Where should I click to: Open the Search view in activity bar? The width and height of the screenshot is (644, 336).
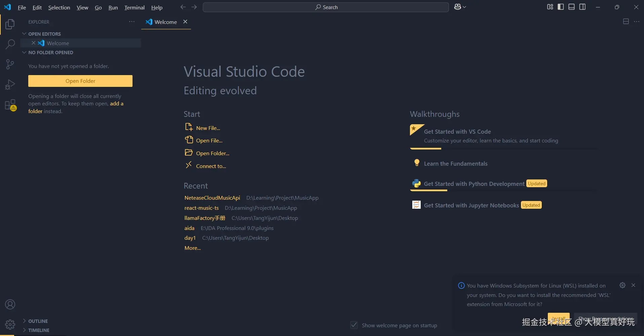pyautogui.click(x=10, y=44)
